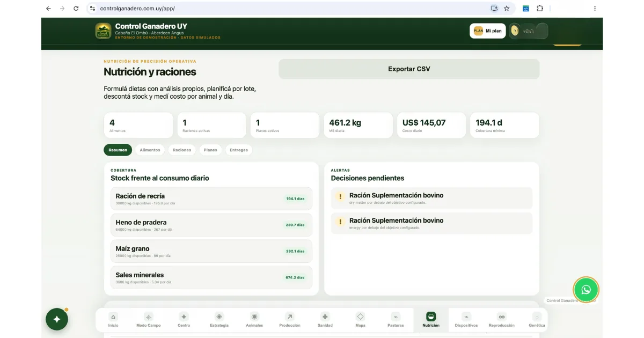Click the site information icon in address bar

92,9
